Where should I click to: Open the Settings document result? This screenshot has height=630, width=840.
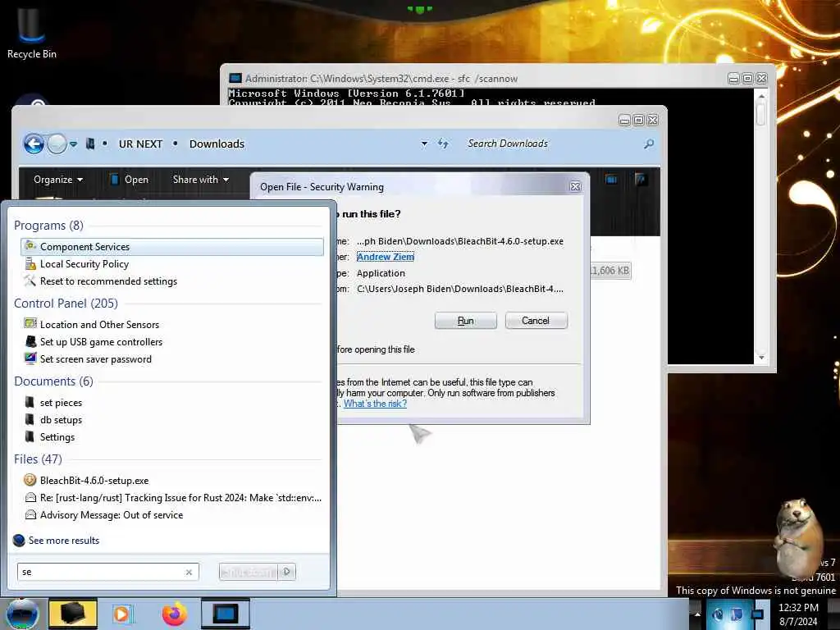[172, 437]
